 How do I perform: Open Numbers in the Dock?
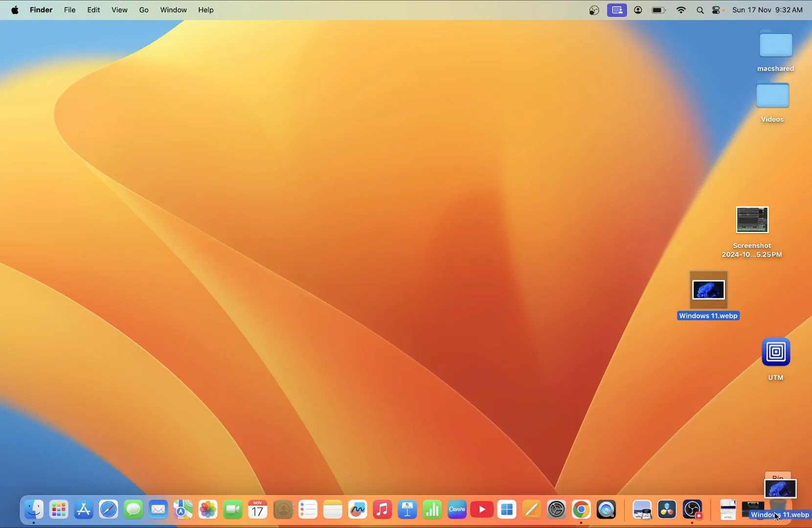pos(432,510)
